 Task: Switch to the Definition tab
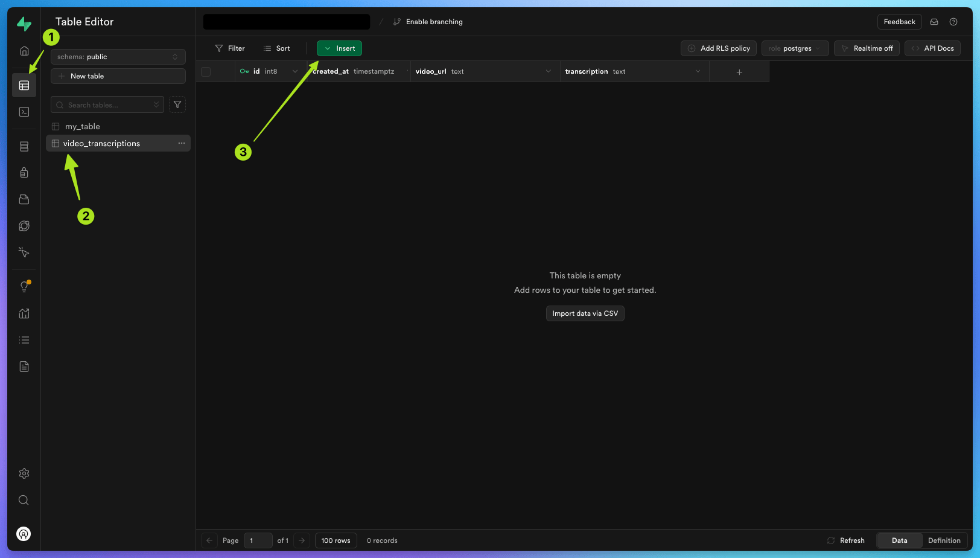point(944,540)
